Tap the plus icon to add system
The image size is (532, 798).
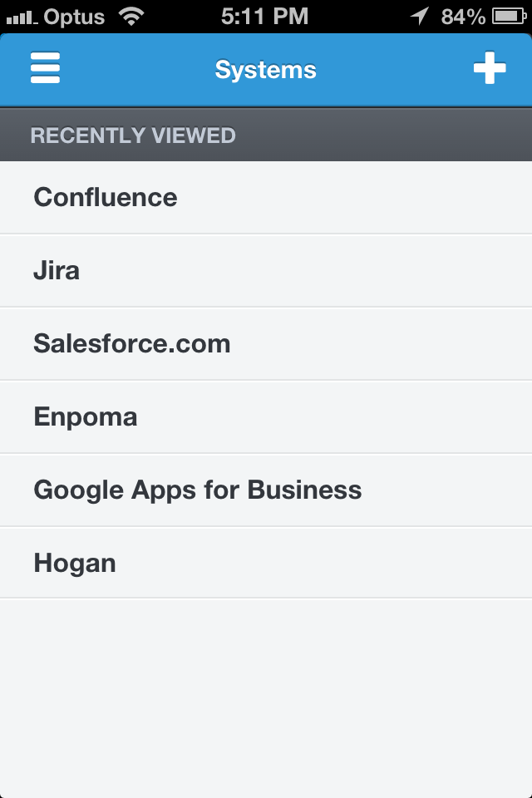pyautogui.click(x=490, y=68)
